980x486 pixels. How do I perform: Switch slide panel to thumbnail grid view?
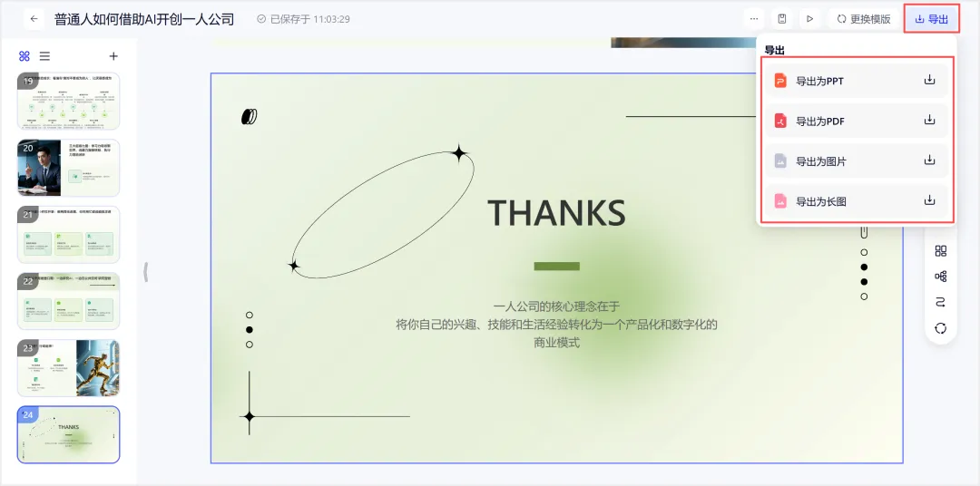pos(24,56)
